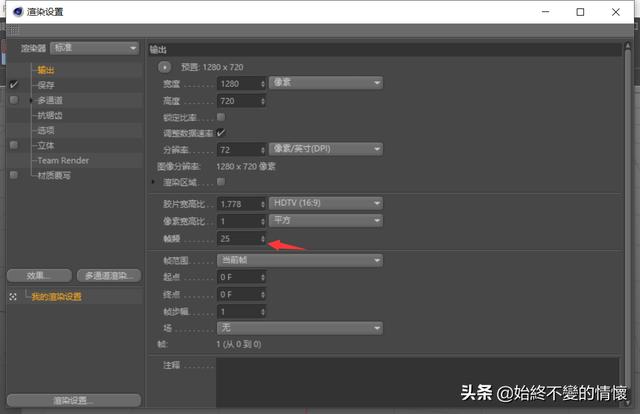Click the 分辨率 field showing 72
640x414 pixels.
click(238, 150)
